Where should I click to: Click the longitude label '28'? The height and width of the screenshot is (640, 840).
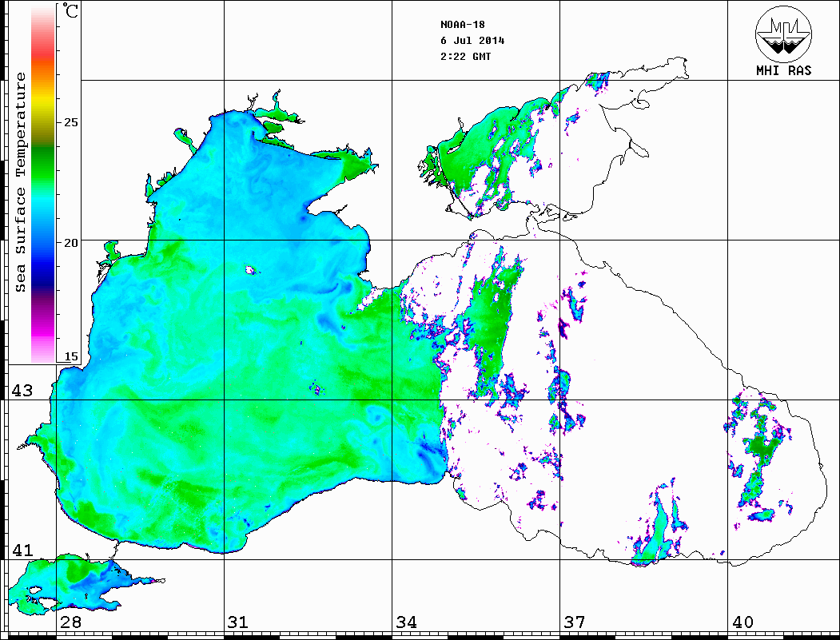coord(70,622)
